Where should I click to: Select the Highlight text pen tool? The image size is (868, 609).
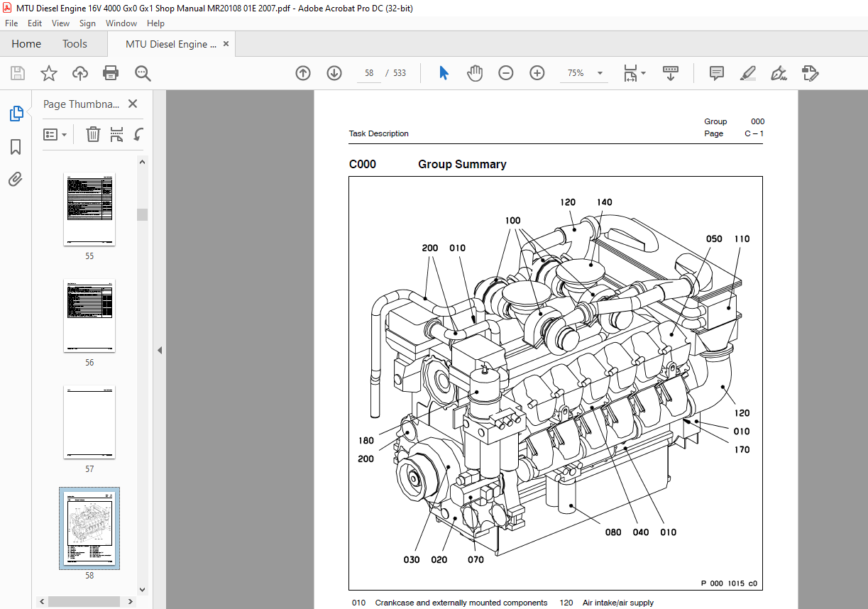coord(747,73)
